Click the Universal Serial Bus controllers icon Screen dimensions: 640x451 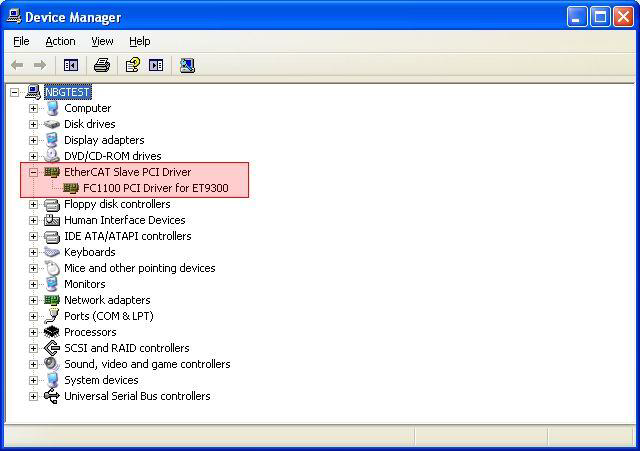point(52,396)
